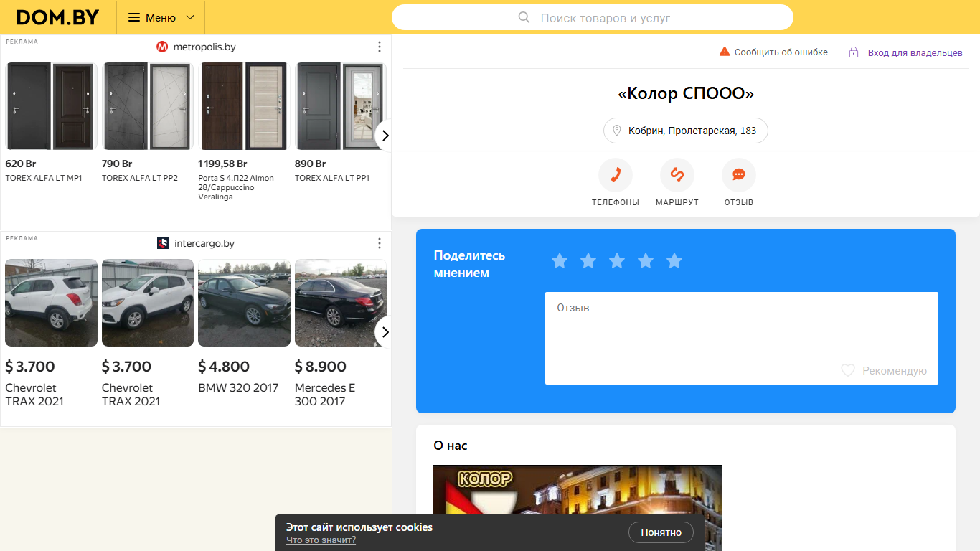Rate three stars
Viewport: 980px width, 551px height.
617,261
